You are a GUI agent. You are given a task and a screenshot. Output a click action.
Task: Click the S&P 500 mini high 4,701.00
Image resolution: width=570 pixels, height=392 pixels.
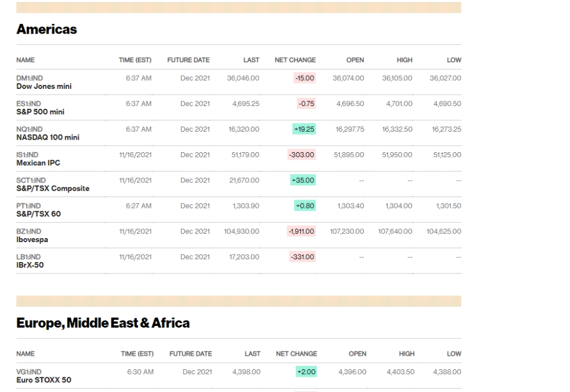(x=400, y=104)
